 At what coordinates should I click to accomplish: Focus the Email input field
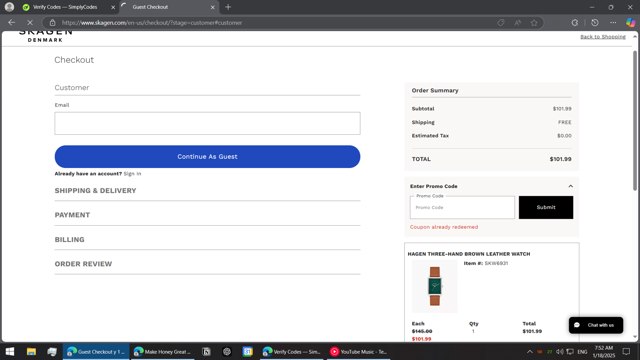click(x=207, y=123)
